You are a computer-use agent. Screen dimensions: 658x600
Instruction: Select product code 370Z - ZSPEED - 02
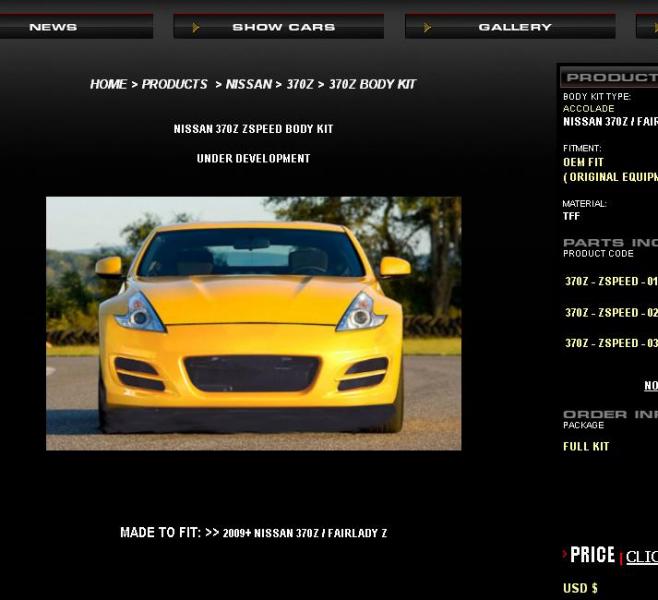point(611,313)
